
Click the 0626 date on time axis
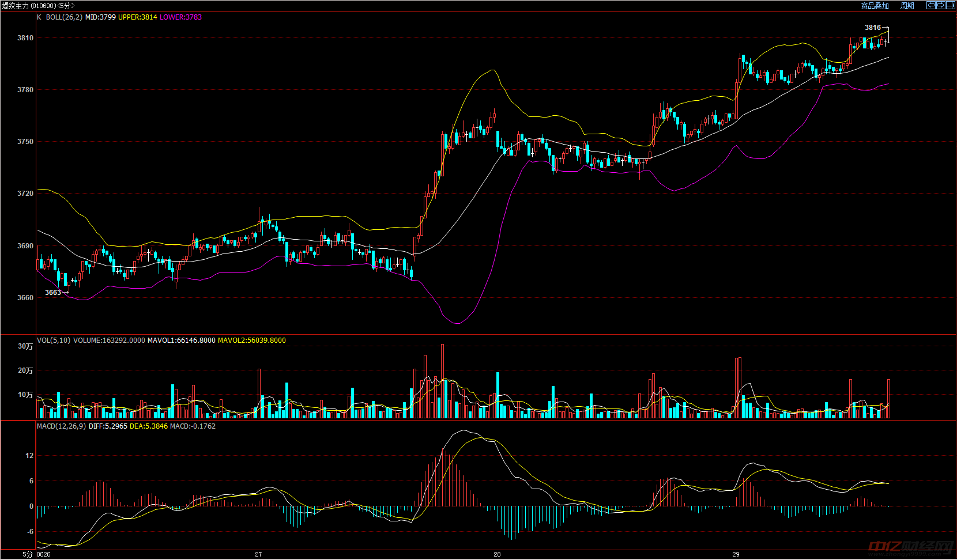(44, 555)
